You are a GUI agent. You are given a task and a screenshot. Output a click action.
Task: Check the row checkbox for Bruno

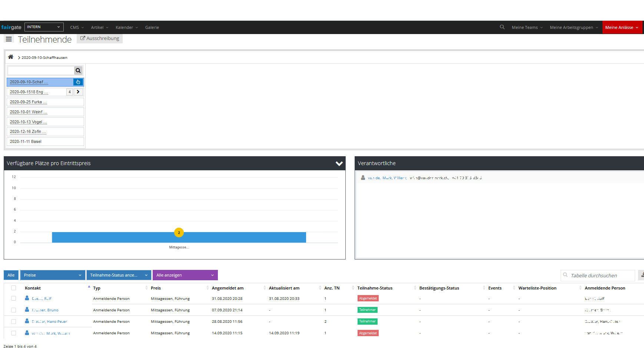14,310
